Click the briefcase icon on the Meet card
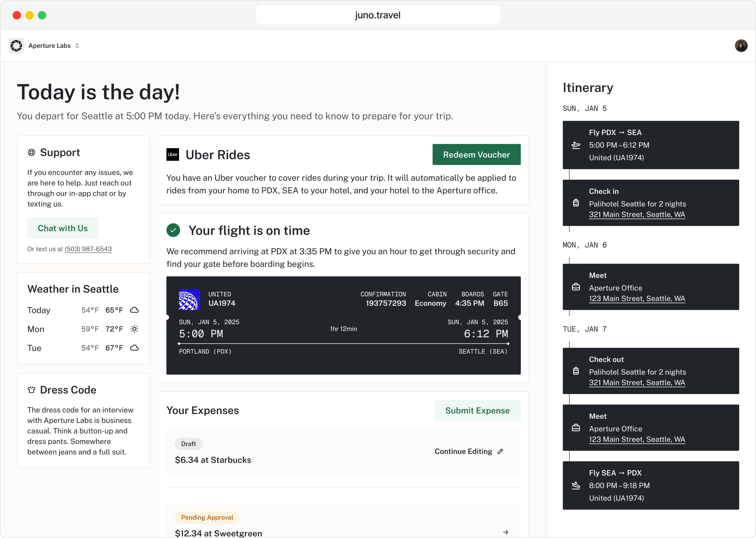 [576, 287]
